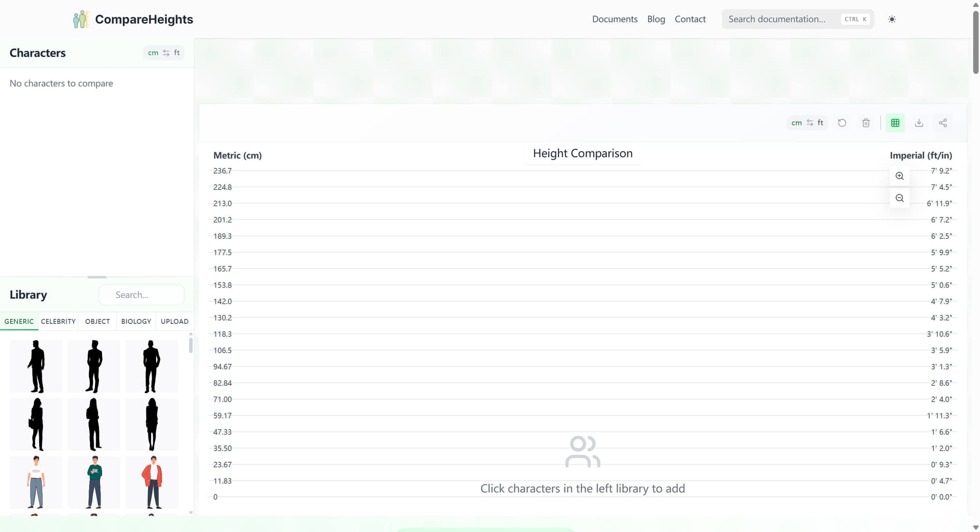This screenshot has height=532, width=980.
Task: Open the Upload tab
Action: 175,321
